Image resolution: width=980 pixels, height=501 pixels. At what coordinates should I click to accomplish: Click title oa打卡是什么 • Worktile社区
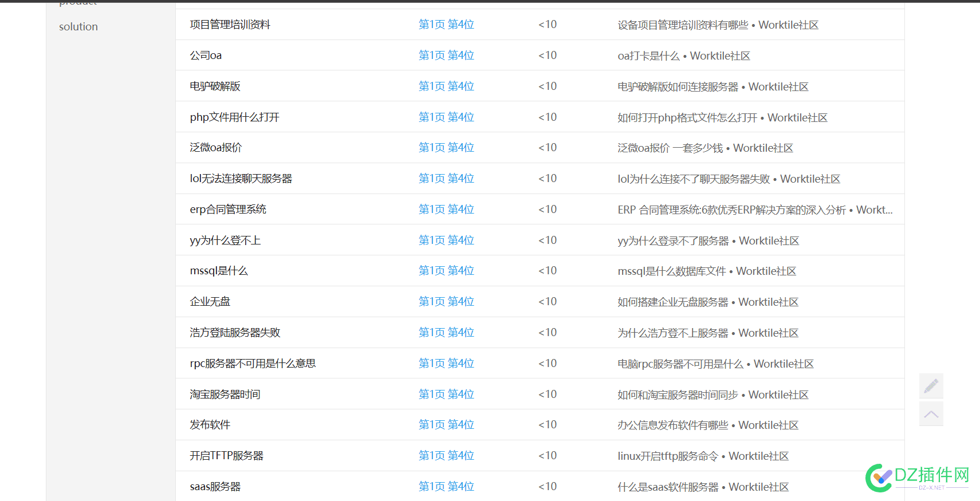pyautogui.click(x=684, y=56)
